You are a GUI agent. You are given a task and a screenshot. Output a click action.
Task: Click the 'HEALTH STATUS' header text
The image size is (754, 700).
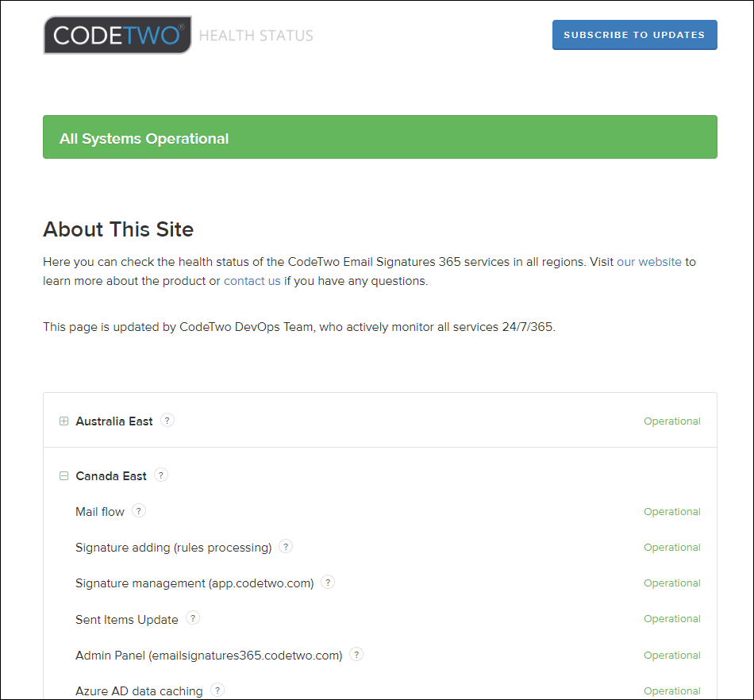click(x=256, y=36)
